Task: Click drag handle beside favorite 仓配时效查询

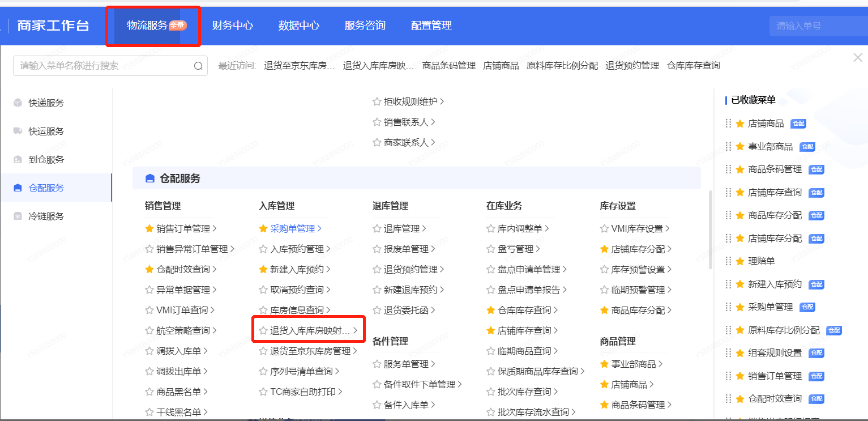Action: click(728, 399)
